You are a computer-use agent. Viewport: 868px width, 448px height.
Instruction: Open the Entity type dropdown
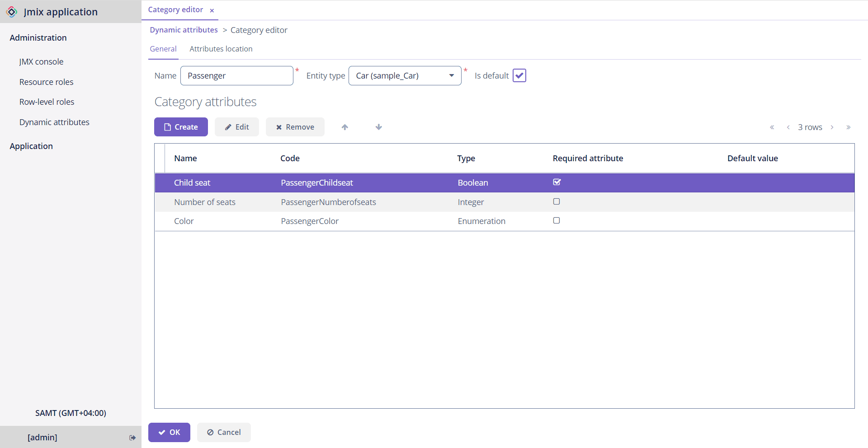(451, 75)
